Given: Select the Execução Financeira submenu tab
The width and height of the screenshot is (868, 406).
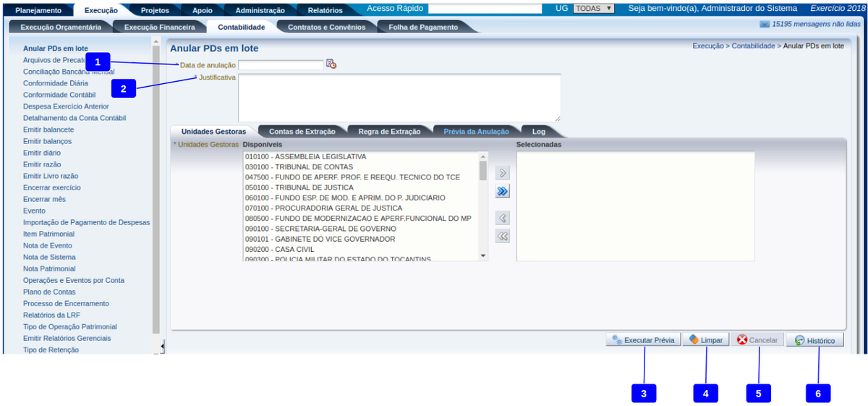Looking at the screenshot, I should (159, 28).
